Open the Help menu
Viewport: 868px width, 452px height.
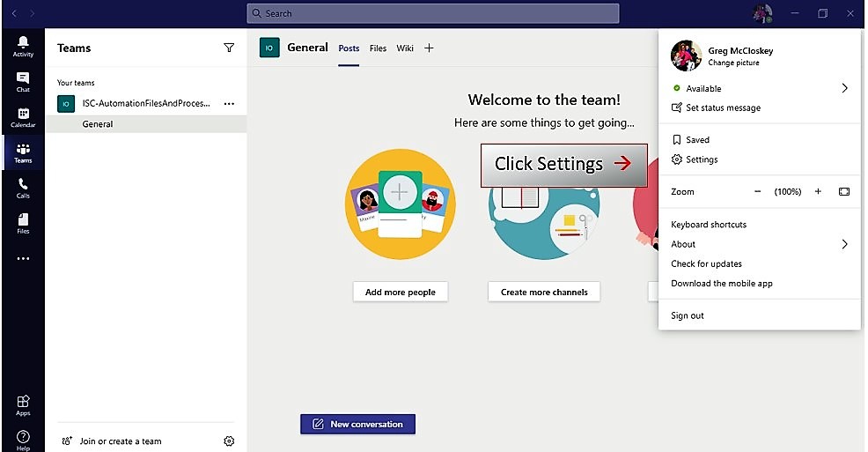coord(23,441)
